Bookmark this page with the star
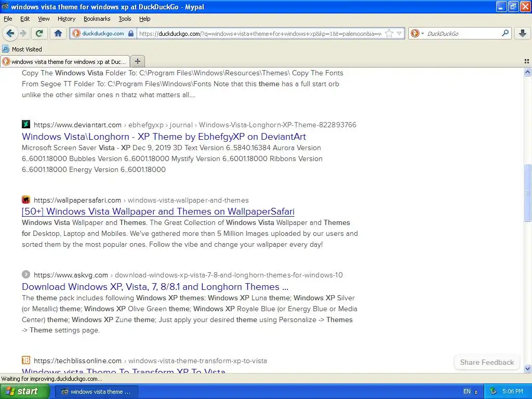532x399 pixels. (389, 33)
